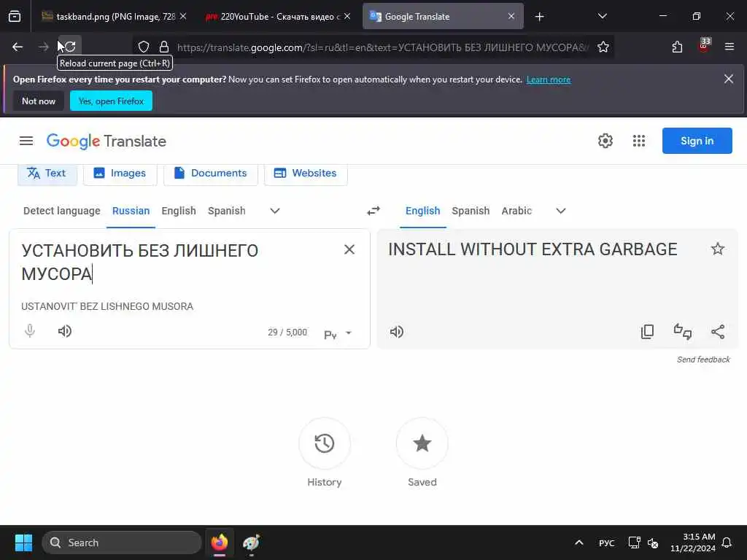Translate by voice microphone icon
Viewport: 747px width, 560px height.
29,330
